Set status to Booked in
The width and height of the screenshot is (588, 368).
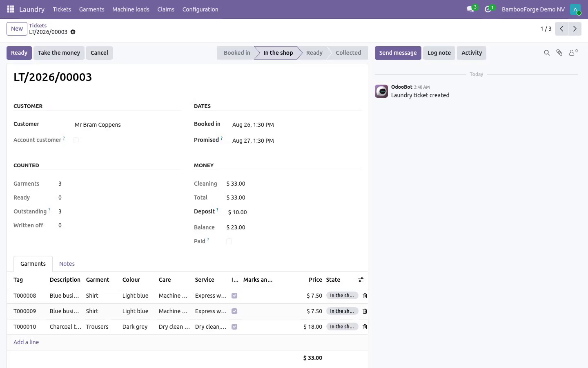237,53
